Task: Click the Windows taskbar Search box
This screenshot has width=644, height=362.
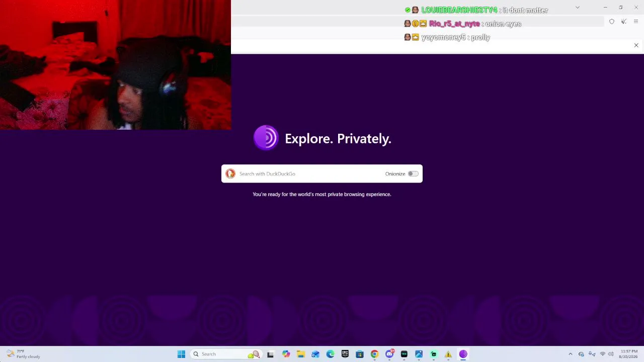Action: tap(226, 354)
